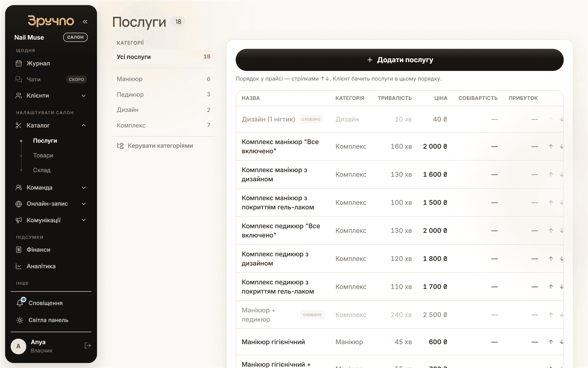This screenshot has width=588, height=368.
Task: Move "Комплекс педикюр Все включено" row up
Action: (x=551, y=231)
